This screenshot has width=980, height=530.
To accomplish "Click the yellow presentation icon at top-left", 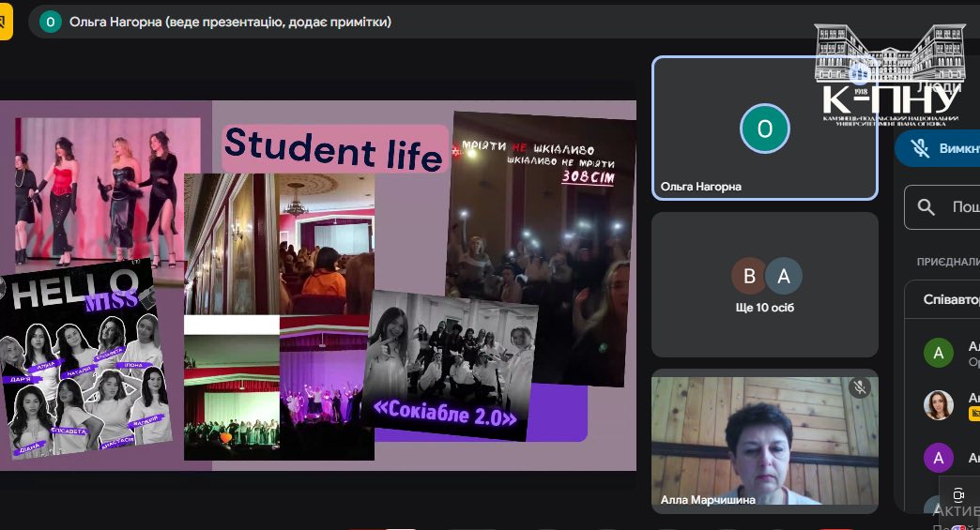I will tap(5, 23).
